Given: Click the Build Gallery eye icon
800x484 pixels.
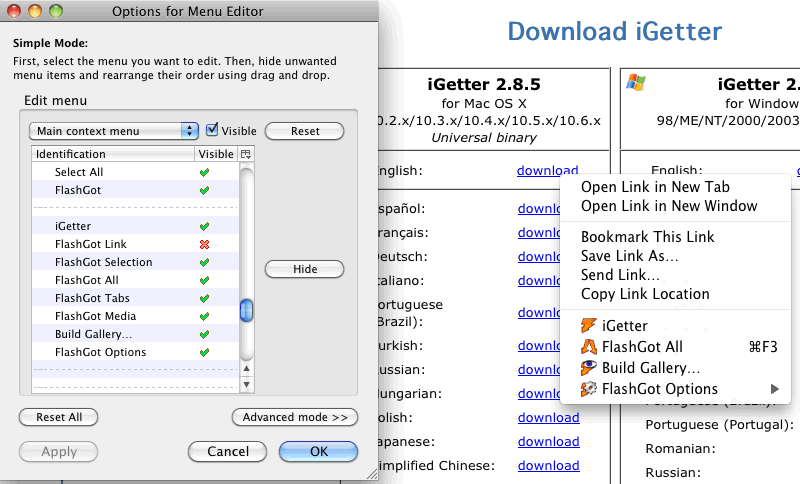Looking at the screenshot, I should (588, 368).
